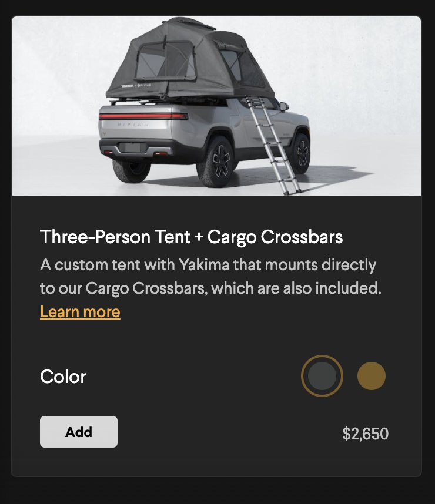Click the $2,650 price label
The width and height of the screenshot is (435, 504).
click(x=365, y=434)
